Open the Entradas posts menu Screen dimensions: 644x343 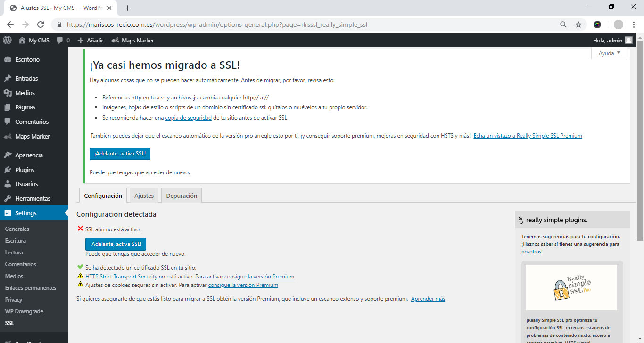click(34, 79)
